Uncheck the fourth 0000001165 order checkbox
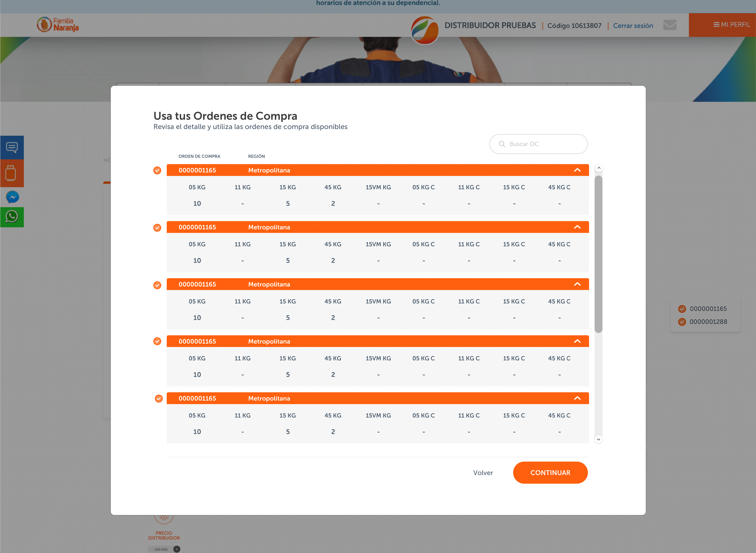This screenshot has width=756, height=553. [157, 341]
